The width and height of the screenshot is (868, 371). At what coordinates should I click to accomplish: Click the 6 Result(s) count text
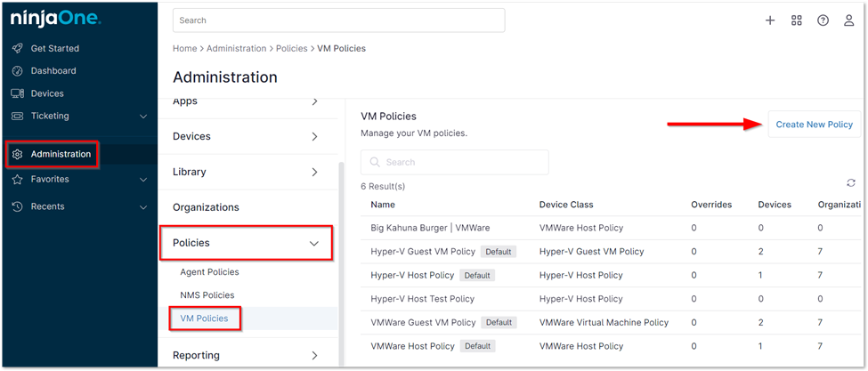[x=383, y=186]
